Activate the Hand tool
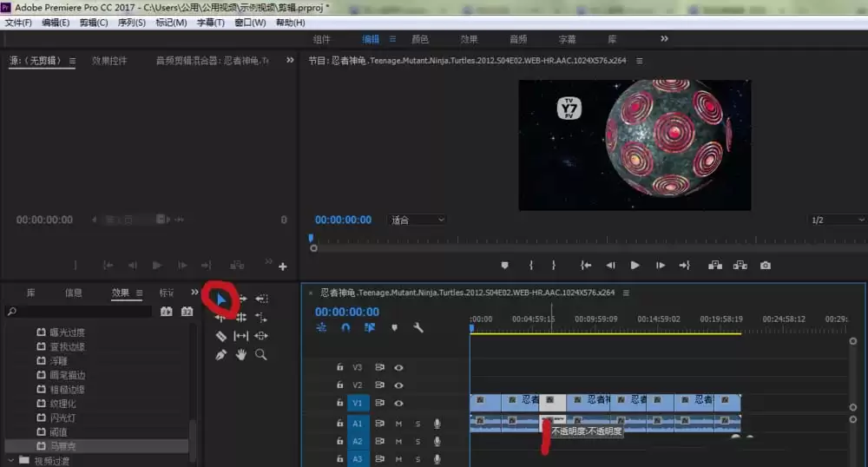868x467 pixels. click(x=241, y=355)
